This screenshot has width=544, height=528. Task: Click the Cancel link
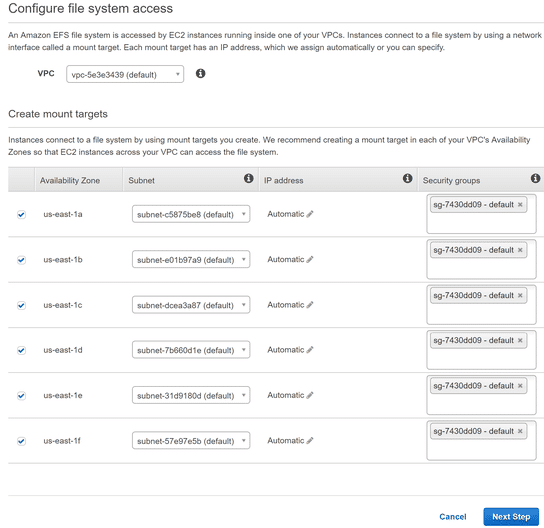pos(453,517)
